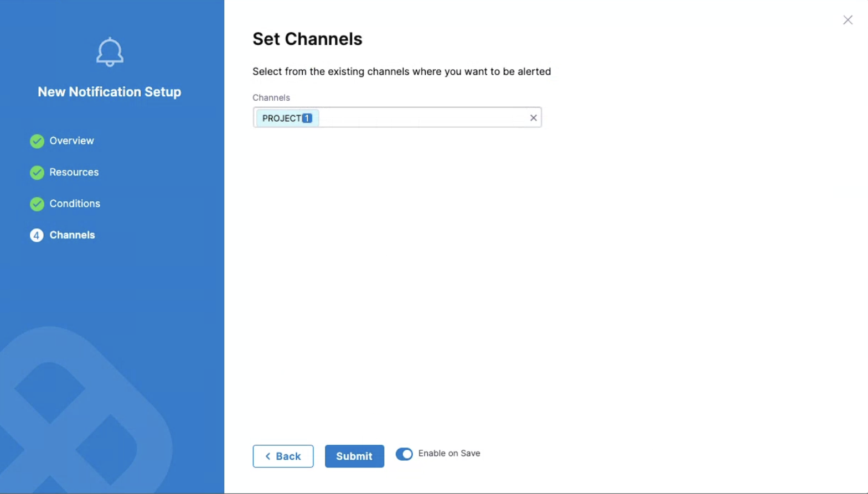Close the notification setup dialog
Image resolution: width=868 pixels, height=494 pixels.
[848, 20]
